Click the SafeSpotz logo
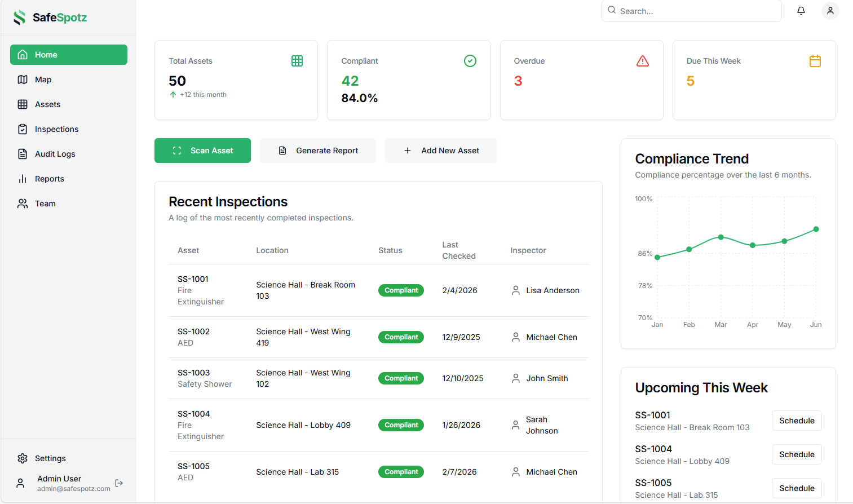 pyautogui.click(x=50, y=17)
